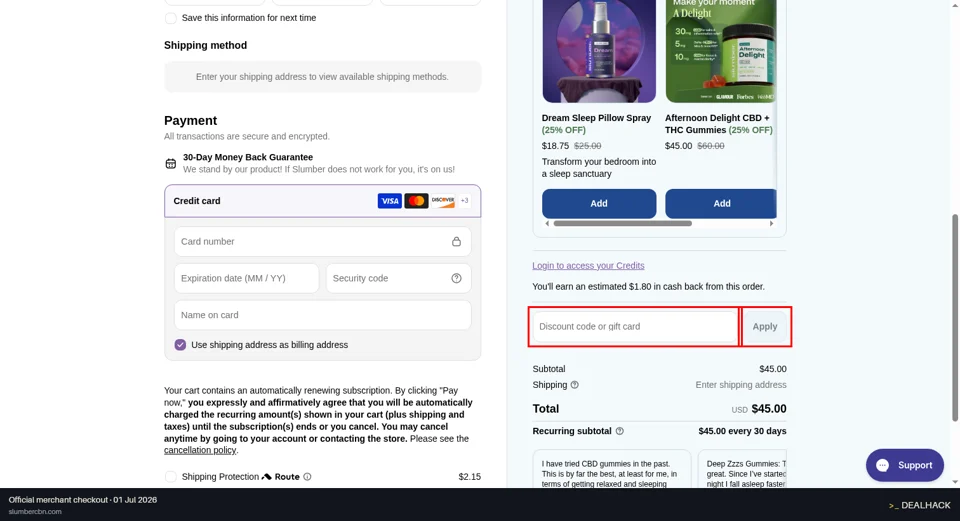
Task: Click Dream Sleep Pillow Spray title
Action: 596,118
